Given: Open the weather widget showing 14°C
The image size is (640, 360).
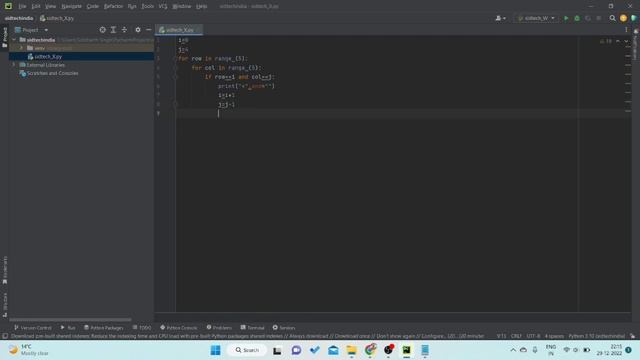Looking at the screenshot, I should (29, 350).
